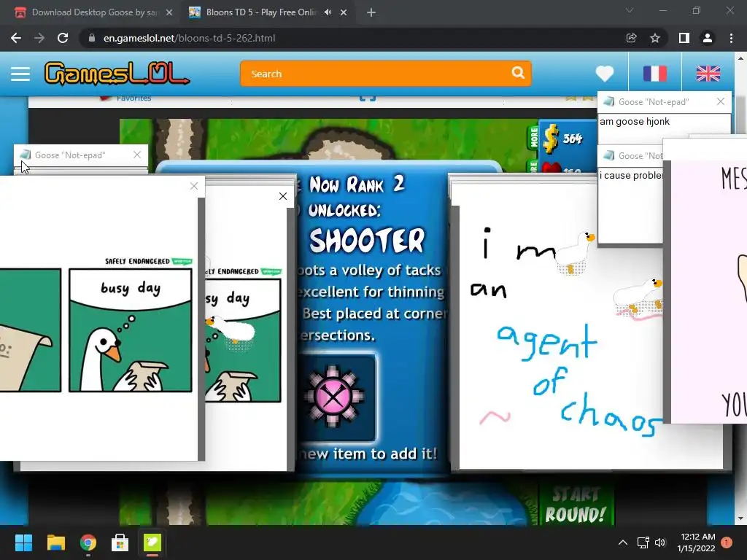This screenshot has width=747, height=560.
Task: Go forward in browser history
Action: (39, 38)
